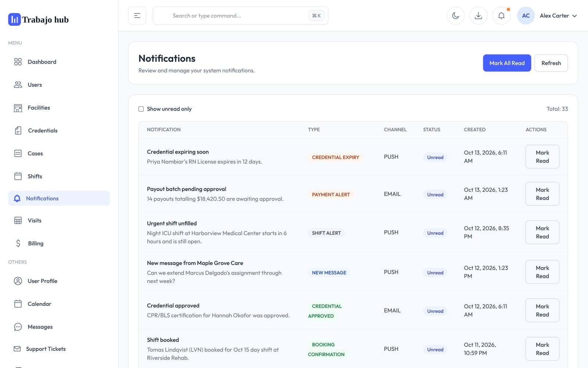The height and width of the screenshot is (368, 588).
Task: Mark Shift booked notification as read
Action: click(x=542, y=349)
